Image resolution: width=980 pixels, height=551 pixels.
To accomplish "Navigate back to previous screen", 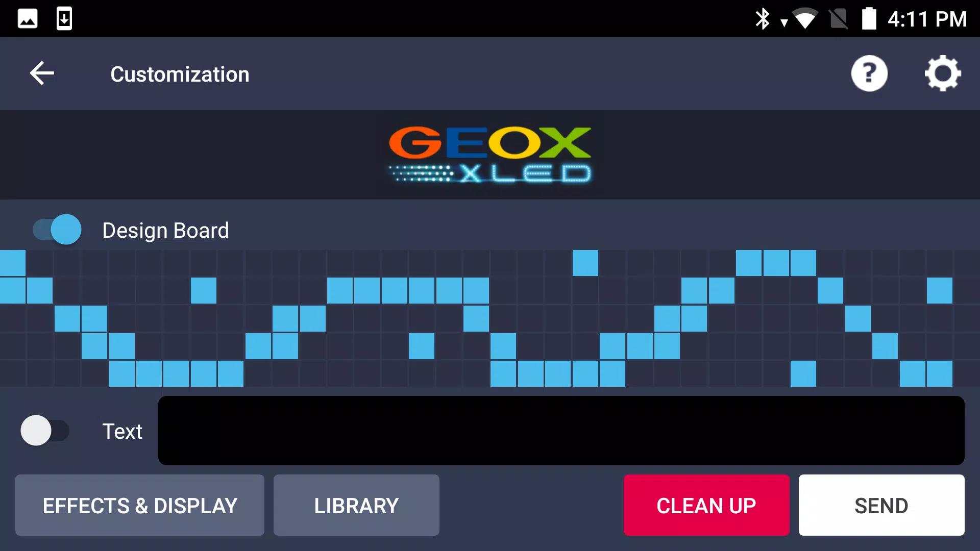I will 42,73.
